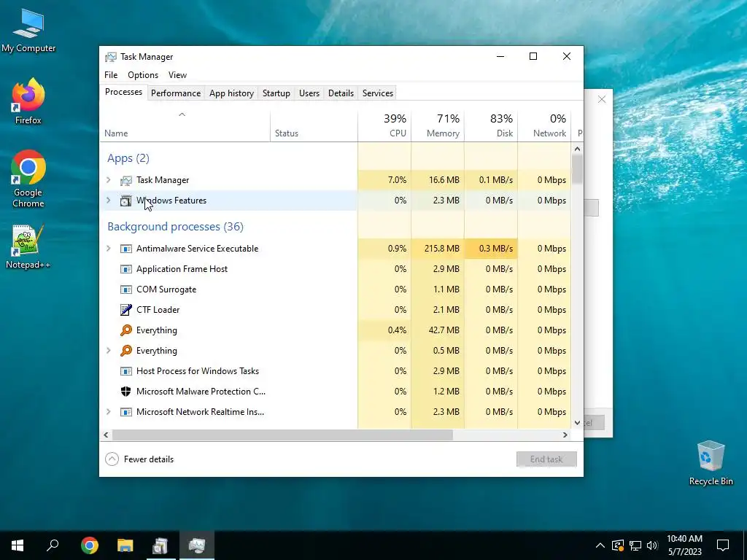The image size is (747, 560).
Task: Select the Recycle Bin desktop icon
Action: point(711,463)
